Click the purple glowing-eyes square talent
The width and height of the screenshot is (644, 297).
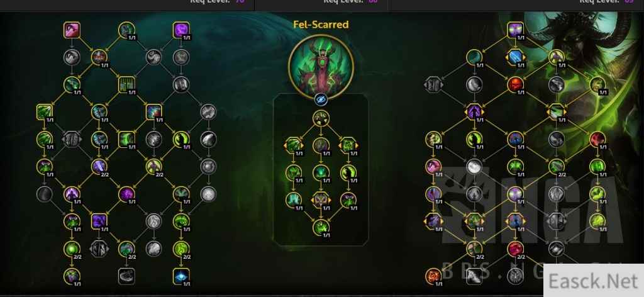[x=515, y=30]
